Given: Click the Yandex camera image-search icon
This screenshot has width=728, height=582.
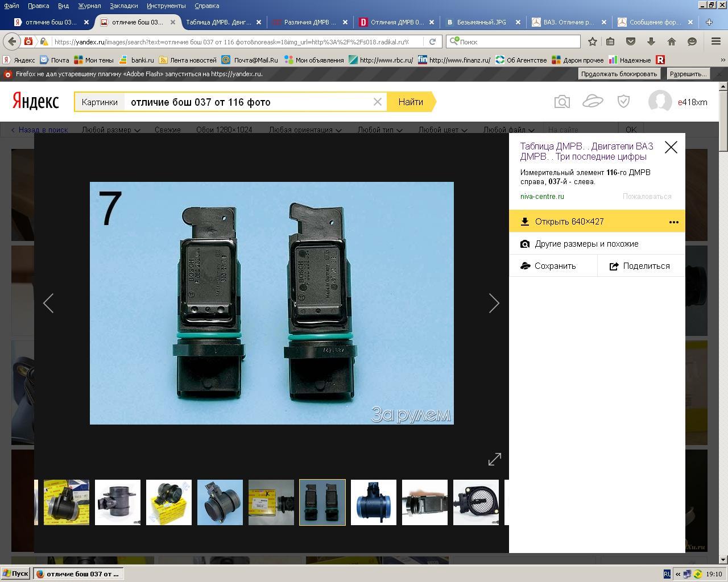Looking at the screenshot, I should [x=561, y=102].
